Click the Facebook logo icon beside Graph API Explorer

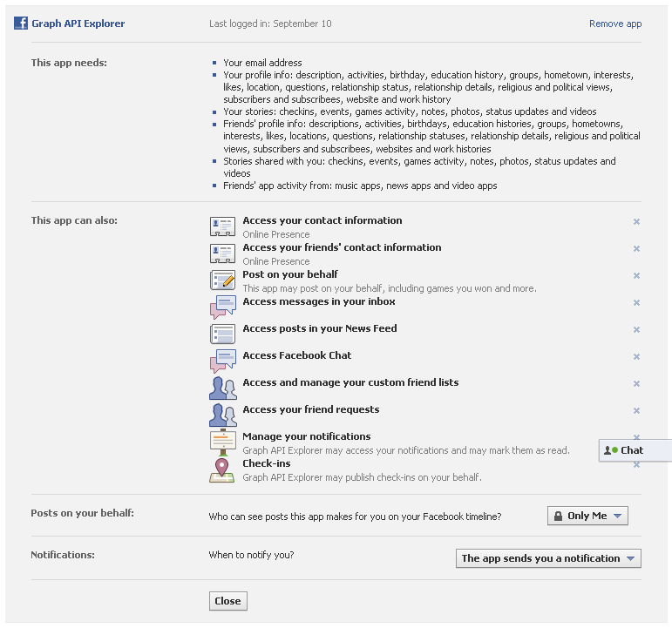pos(21,24)
